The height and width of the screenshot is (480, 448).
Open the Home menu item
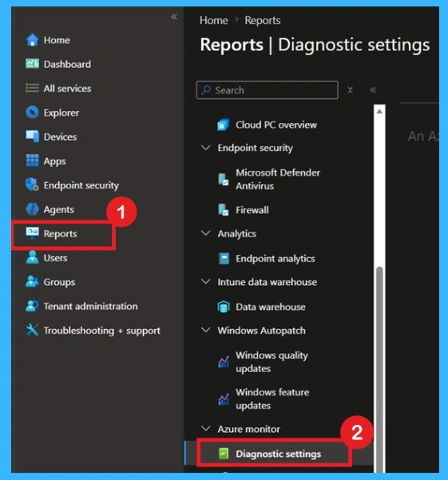pos(57,40)
